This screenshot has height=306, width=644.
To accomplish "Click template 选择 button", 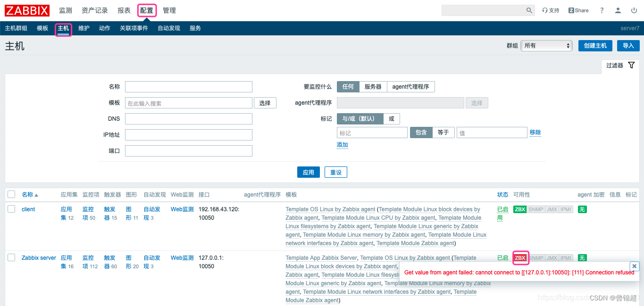I will coord(265,103).
